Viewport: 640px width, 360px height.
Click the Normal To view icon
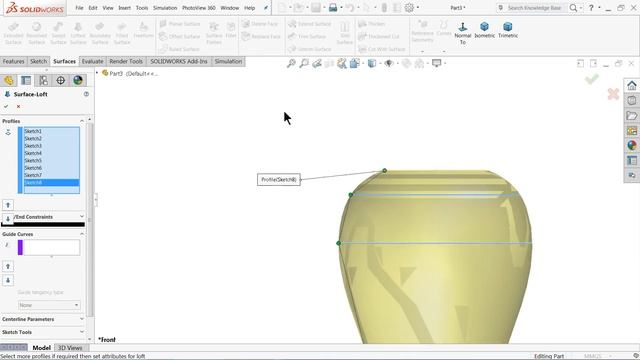point(462,27)
